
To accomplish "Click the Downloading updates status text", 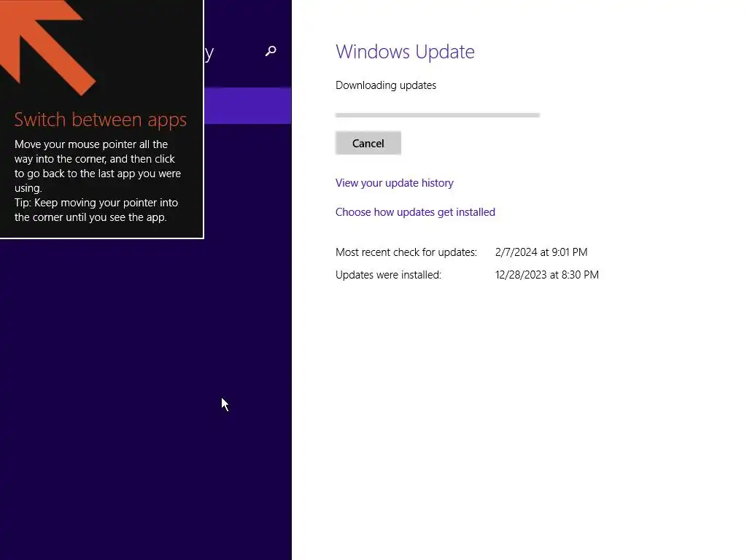I will [386, 85].
